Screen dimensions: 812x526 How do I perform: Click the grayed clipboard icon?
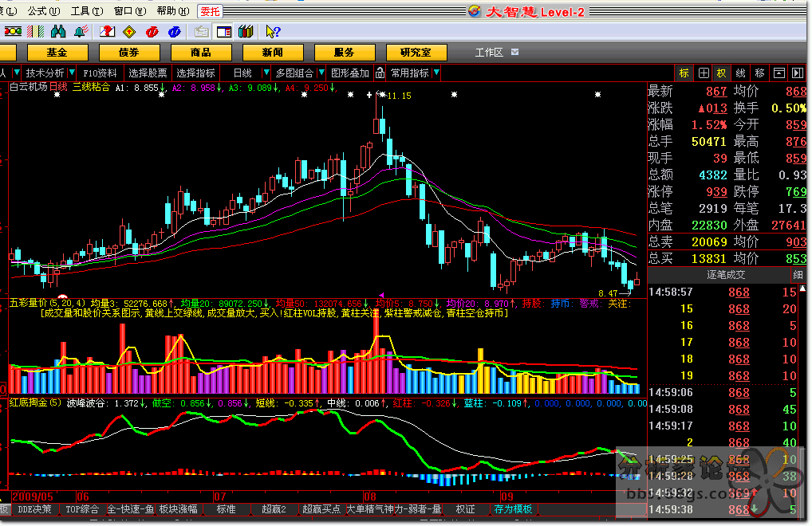[202, 32]
